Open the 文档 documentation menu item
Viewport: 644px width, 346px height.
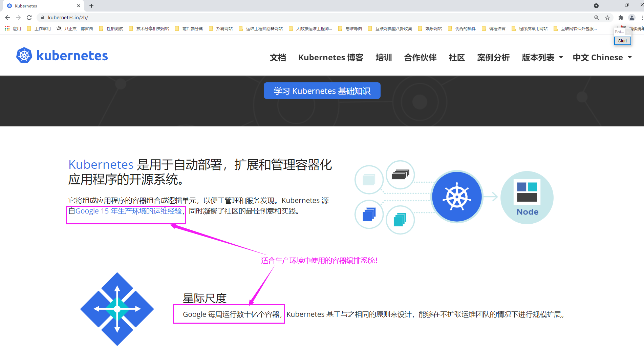pos(278,58)
